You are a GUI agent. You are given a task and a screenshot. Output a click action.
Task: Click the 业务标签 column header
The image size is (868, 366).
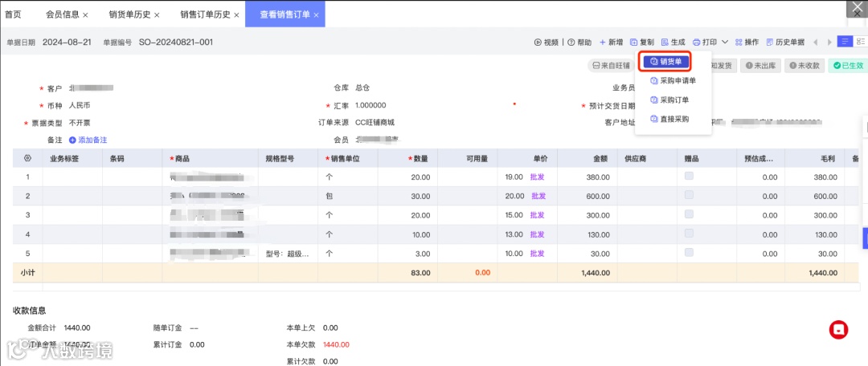[x=72, y=158]
